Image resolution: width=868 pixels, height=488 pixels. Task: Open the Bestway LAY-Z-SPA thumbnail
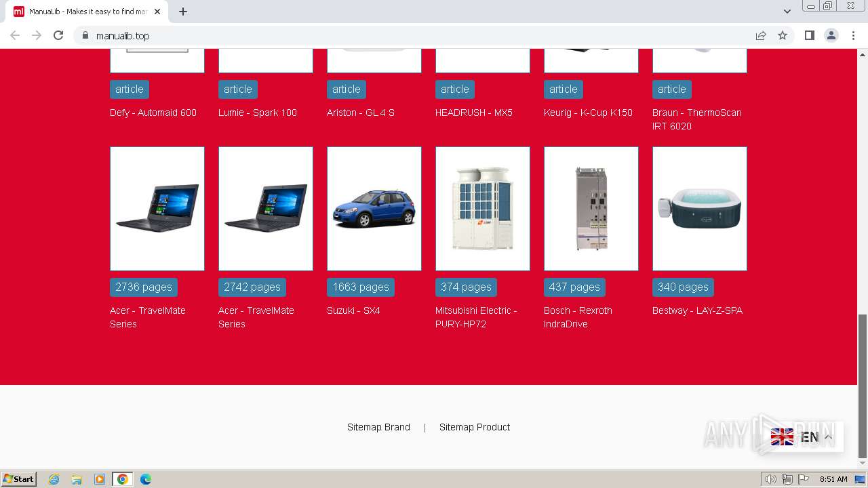(700, 209)
